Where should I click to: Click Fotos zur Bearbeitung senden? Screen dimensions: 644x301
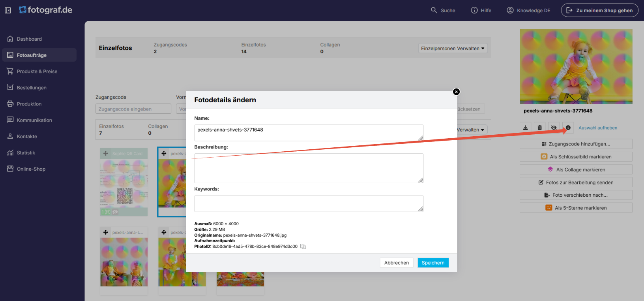tap(576, 182)
